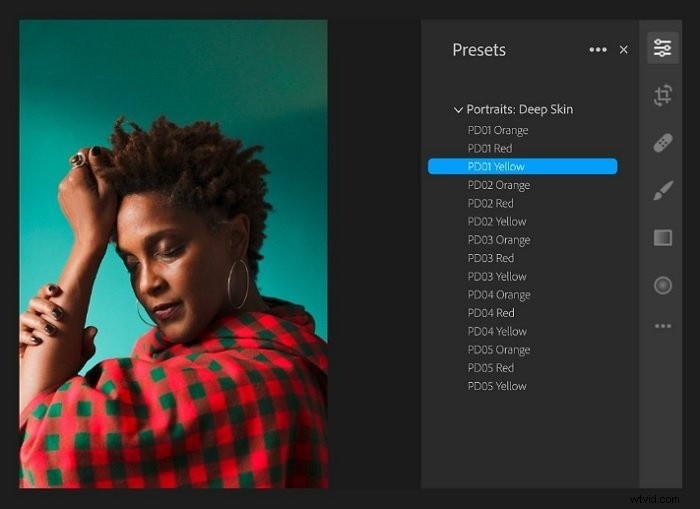700x509 pixels.
Task: Apply the PD03 Red preset
Action: click(491, 258)
